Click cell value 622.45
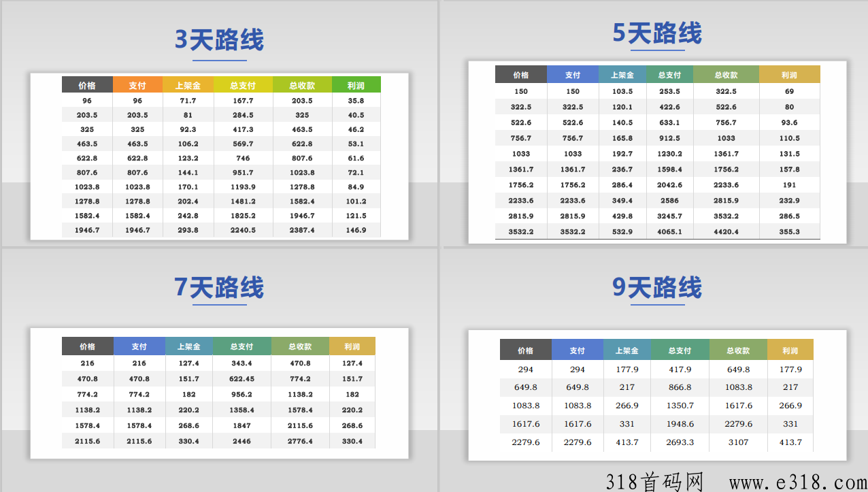This screenshot has height=492, width=868. [x=241, y=379]
